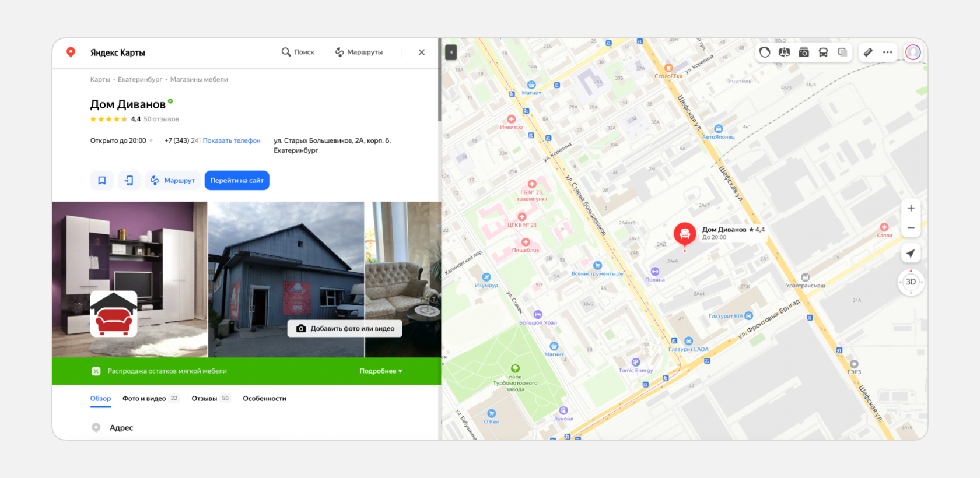Screen dimensions: 980x478
Task: Select the ЦГКБ № 23 hospital marker
Action: (x=522, y=217)
